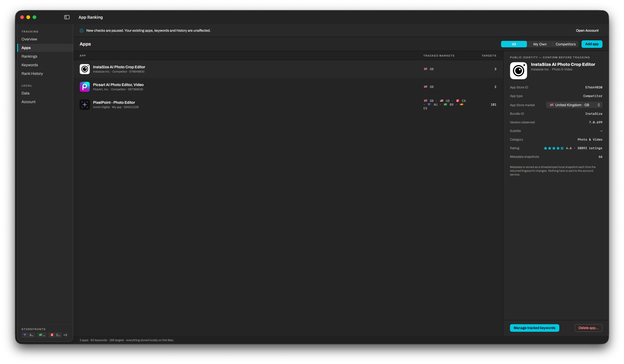
Task: Click the InstaSize title in the details panel
Action: tap(563, 64)
